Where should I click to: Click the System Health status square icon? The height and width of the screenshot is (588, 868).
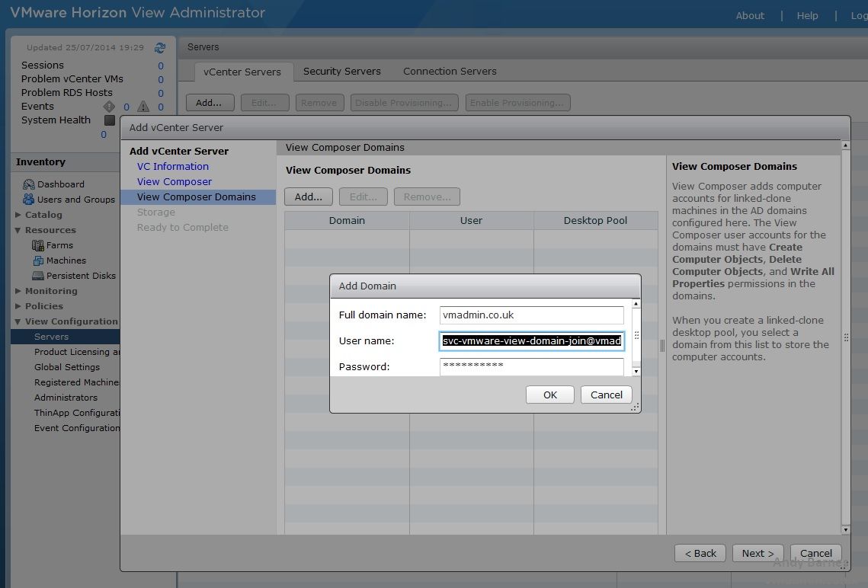[x=110, y=120]
